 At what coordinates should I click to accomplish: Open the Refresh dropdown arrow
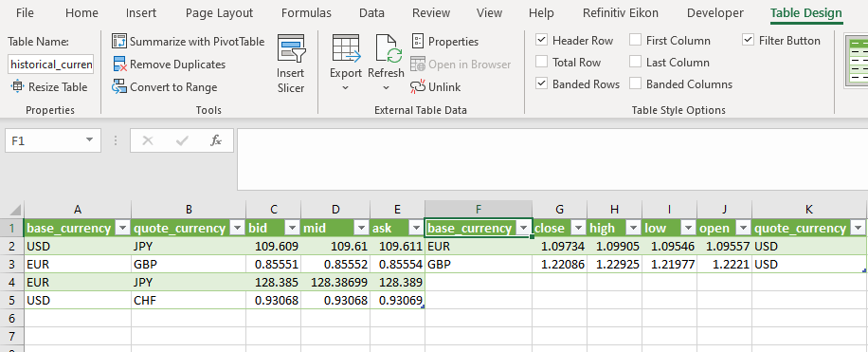386,87
